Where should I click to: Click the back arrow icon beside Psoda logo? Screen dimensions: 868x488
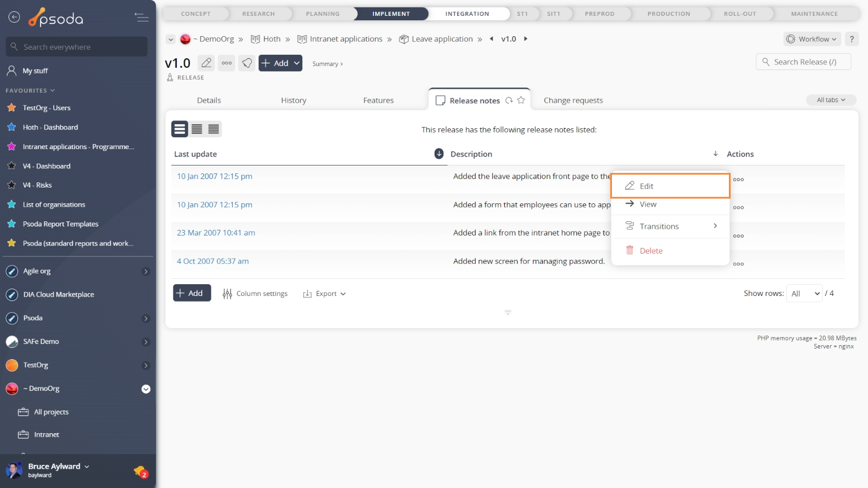(14, 18)
